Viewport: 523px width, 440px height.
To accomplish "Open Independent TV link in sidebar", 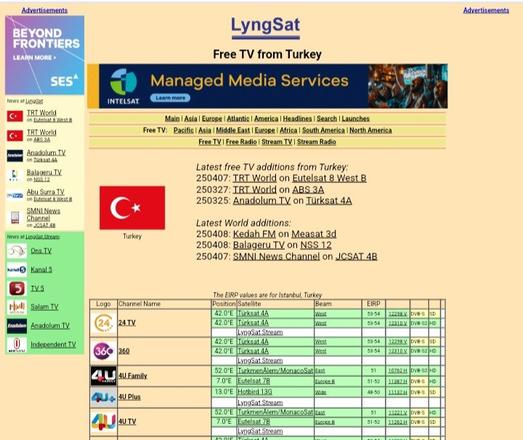I will click(x=53, y=345).
